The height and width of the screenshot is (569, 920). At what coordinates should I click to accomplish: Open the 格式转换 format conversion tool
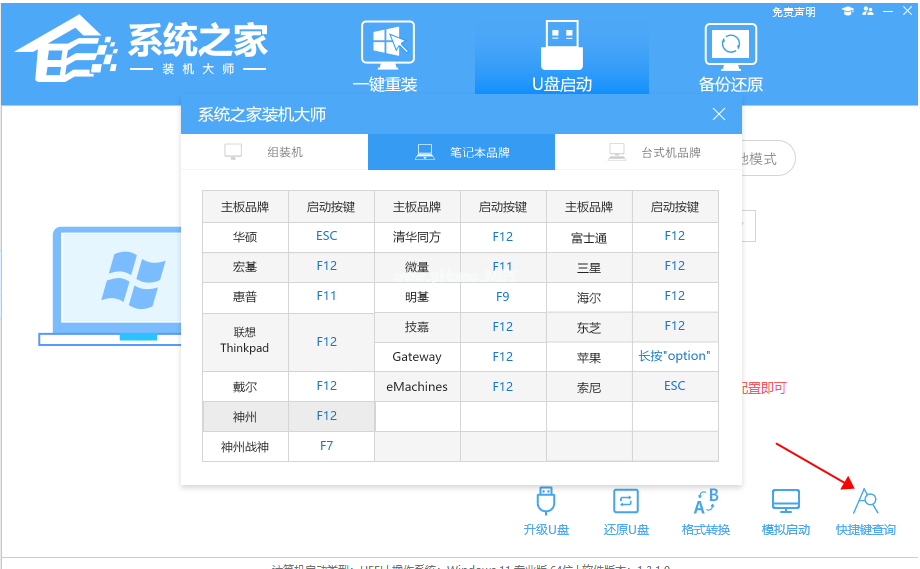705,510
